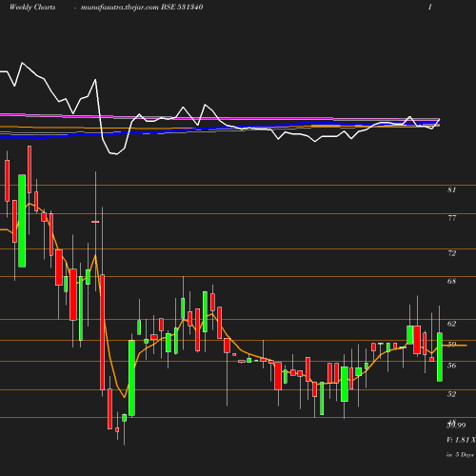Click the 'in 5 Days' text
The width and height of the screenshot is (476, 476).
[x=460, y=455]
